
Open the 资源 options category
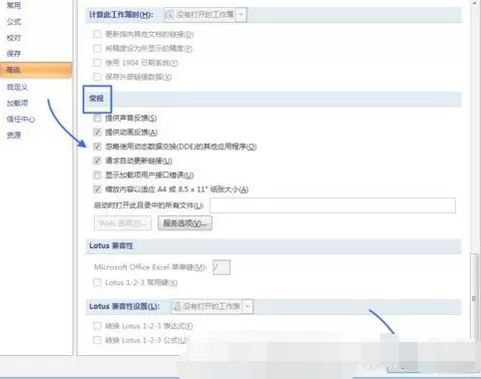point(14,135)
